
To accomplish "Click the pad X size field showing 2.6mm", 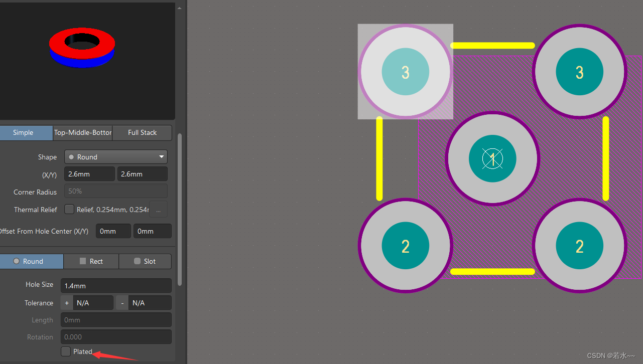I will coord(89,173).
